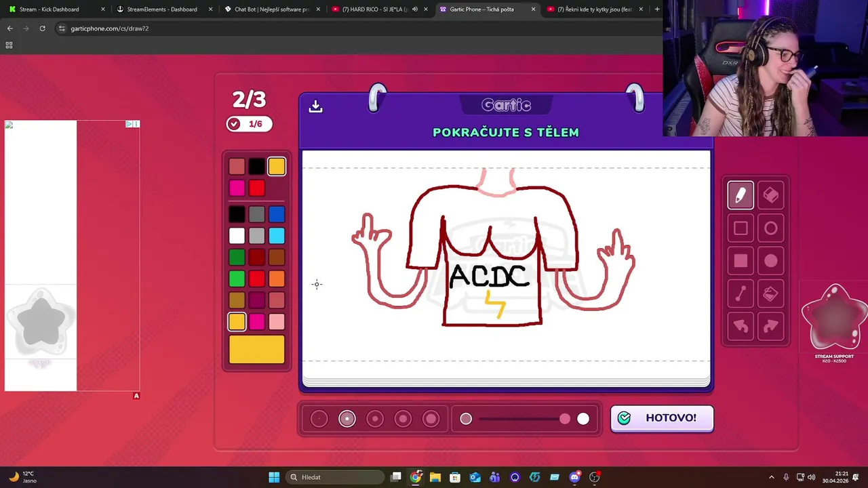Select the middle brush size
Image resolution: width=868 pixels, height=488 pixels.
tap(375, 419)
